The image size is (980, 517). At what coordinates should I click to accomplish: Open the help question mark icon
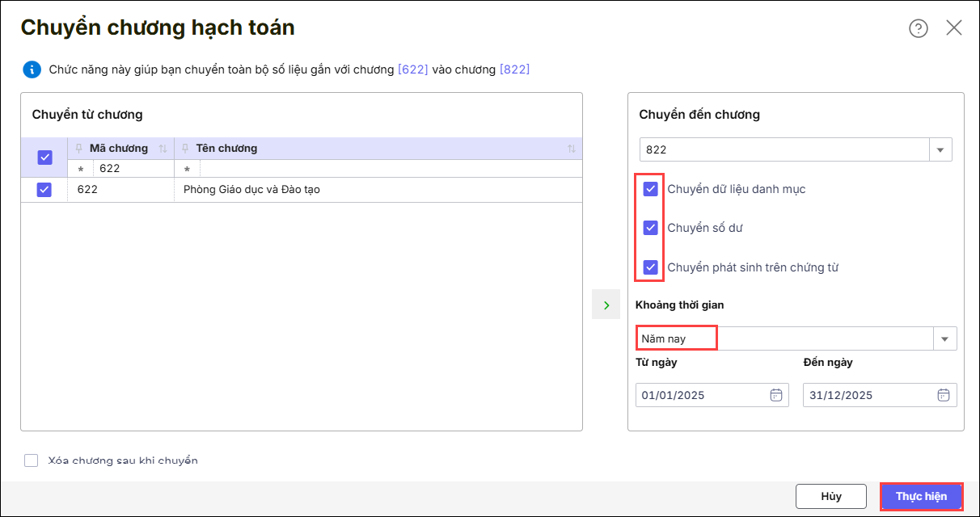click(x=918, y=28)
